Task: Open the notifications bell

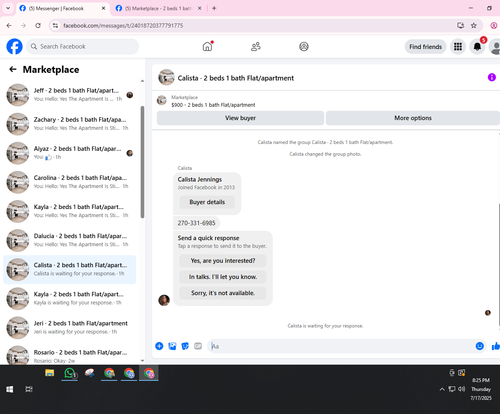Action: tap(477, 47)
